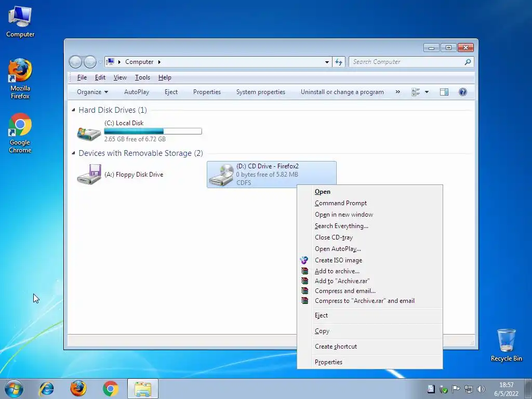Choose Open AutoPlay... entry
Screen dimensions: 532x399
coord(370,249)
